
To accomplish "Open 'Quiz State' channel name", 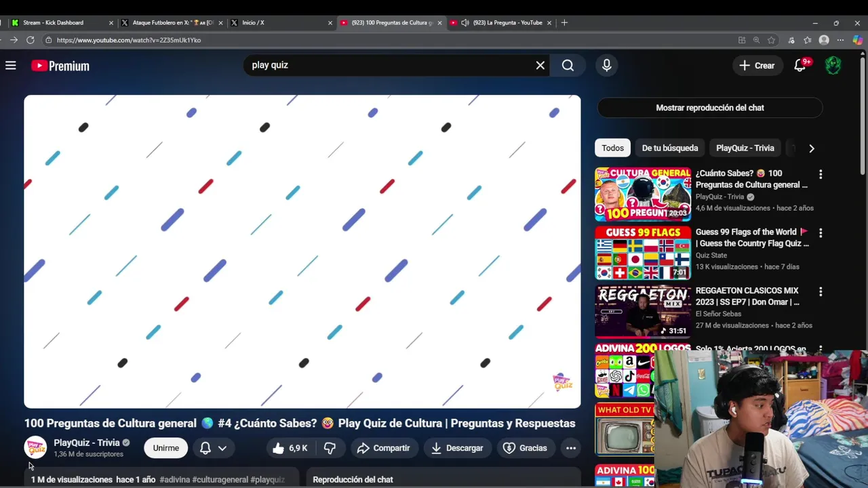I will click(x=711, y=256).
